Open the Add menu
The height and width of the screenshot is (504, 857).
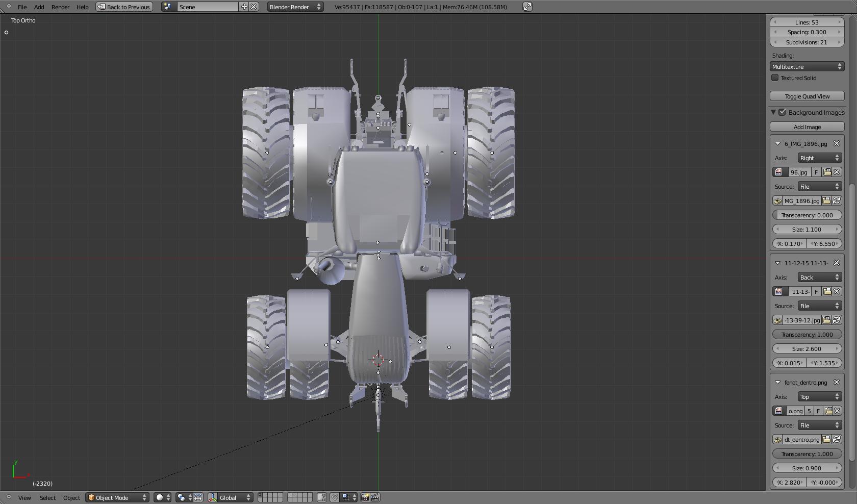39,7
